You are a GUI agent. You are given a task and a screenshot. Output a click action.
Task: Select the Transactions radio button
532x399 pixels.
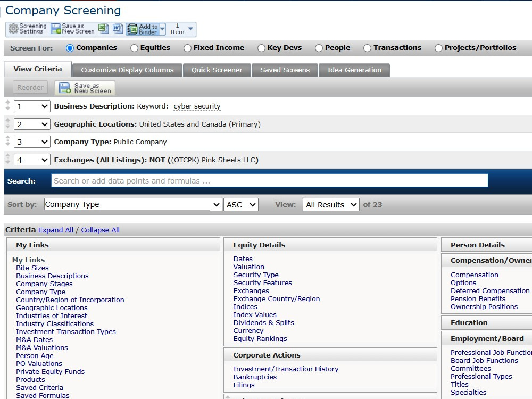367,48
